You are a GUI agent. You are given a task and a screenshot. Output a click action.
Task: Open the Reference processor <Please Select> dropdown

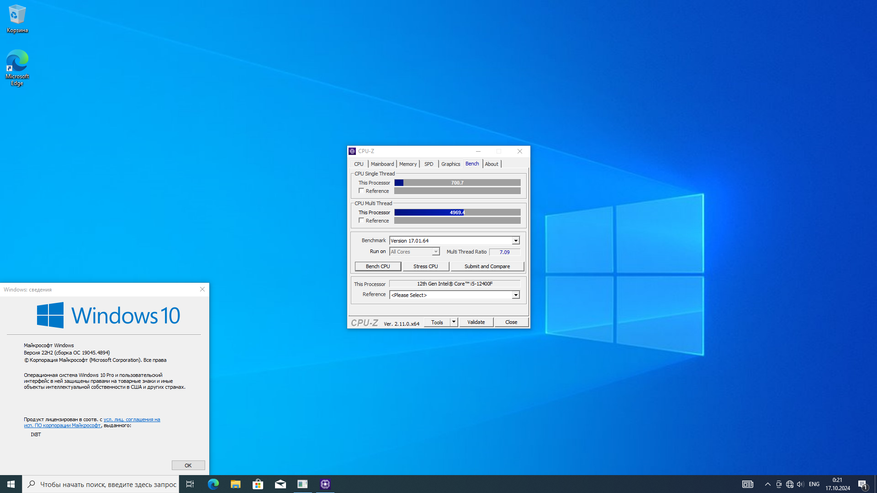516,295
